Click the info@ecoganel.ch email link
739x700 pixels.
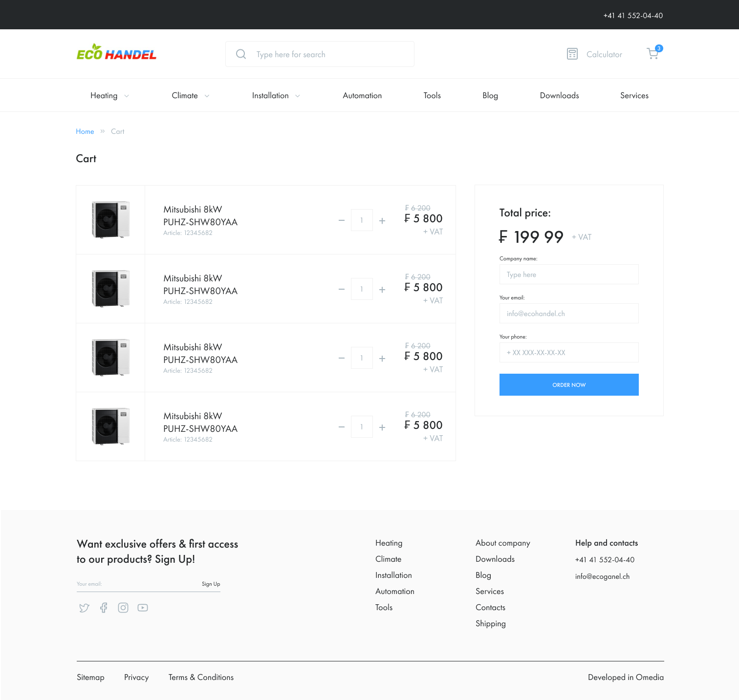(603, 576)
